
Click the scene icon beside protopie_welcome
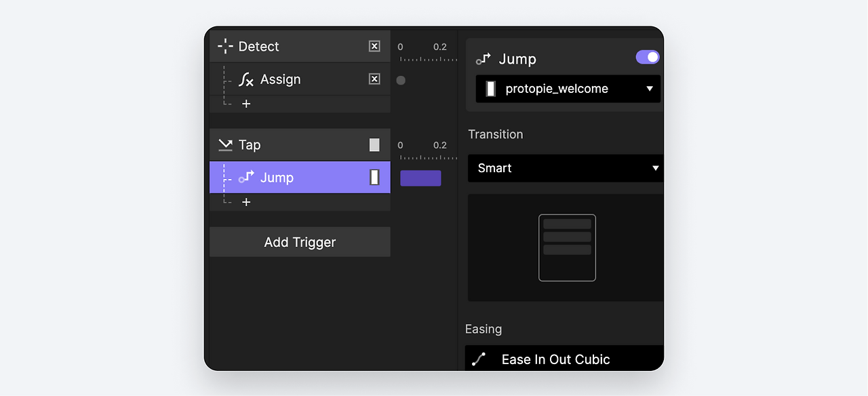pos(490,89)
